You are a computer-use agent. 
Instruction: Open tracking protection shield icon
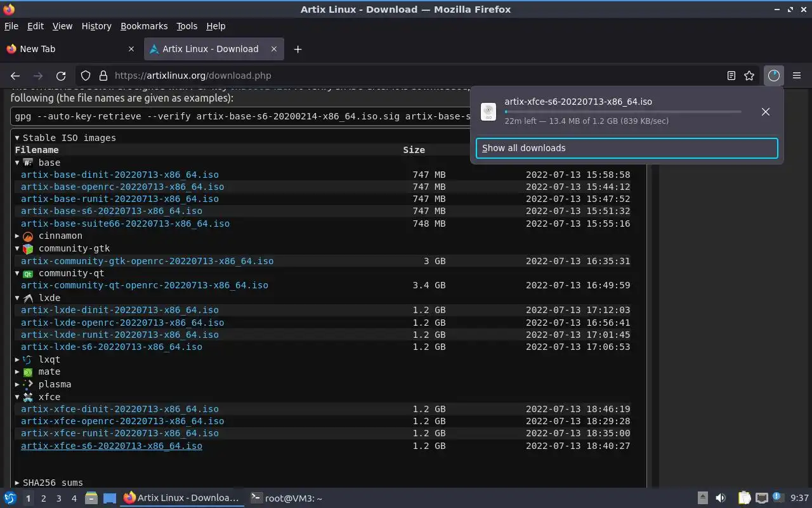coord(86,76)
